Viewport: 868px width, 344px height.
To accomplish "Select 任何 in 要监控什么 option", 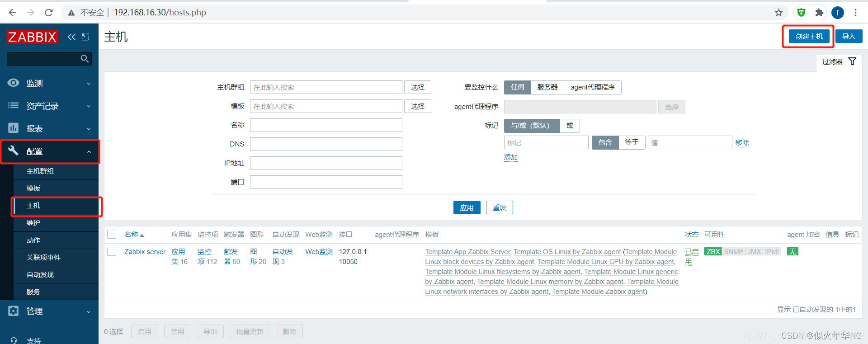I will [517, 87].
